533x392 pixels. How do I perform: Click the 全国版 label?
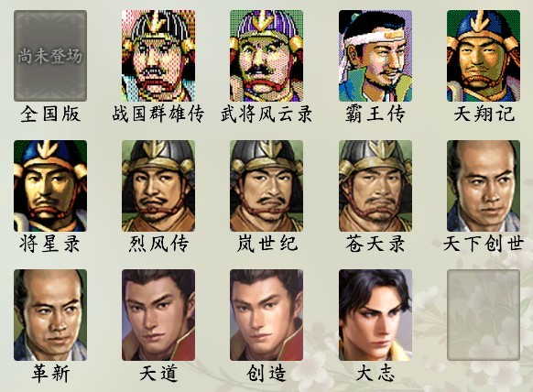tap(50, 114)
